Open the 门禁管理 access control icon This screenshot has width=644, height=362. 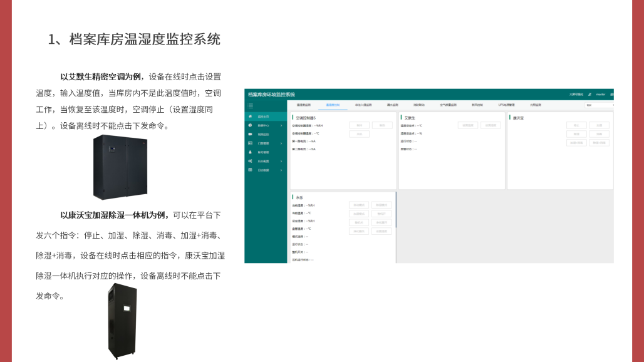tap(250, 143)
